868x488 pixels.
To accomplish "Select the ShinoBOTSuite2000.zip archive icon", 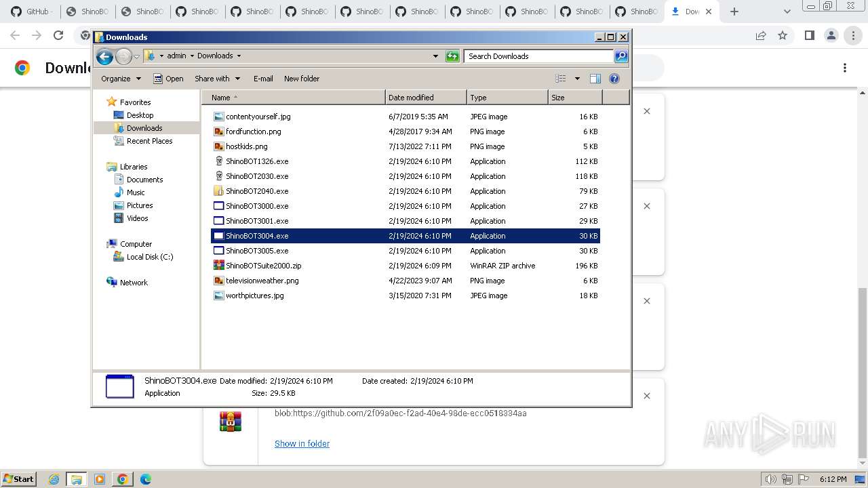I will click(218, 266).
